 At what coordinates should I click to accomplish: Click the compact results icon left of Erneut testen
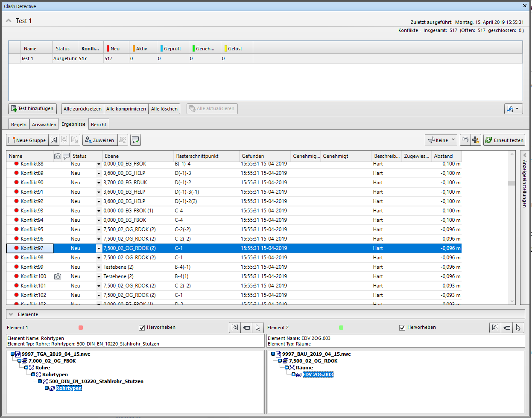tap(476, 140)
